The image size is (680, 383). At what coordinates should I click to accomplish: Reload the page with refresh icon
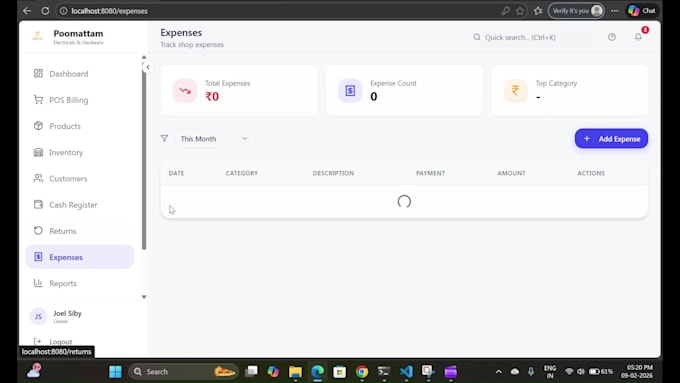pos(45,11)
